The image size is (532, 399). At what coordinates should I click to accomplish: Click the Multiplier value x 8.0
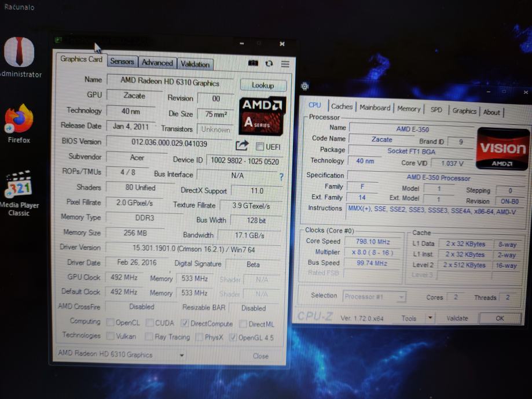[372, 253]
